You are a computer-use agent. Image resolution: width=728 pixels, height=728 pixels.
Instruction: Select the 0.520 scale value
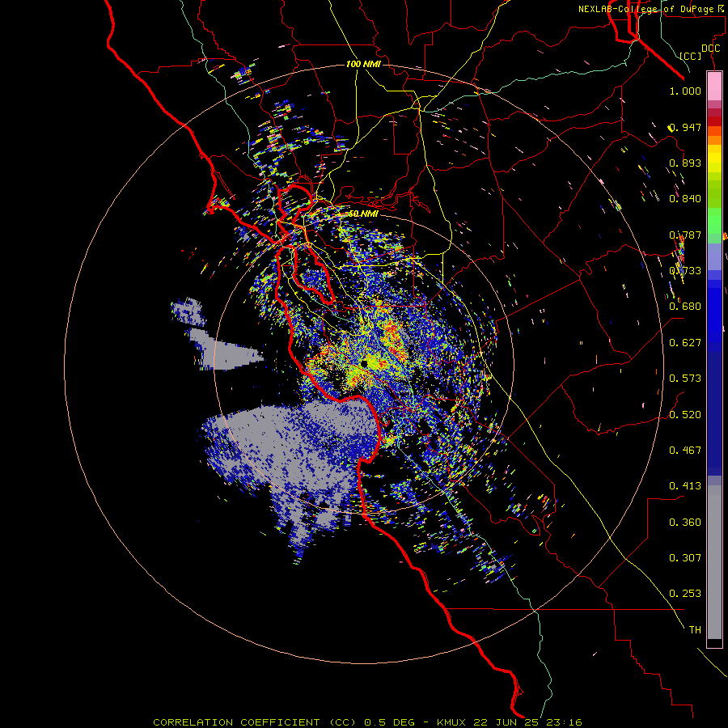point(685,415)
